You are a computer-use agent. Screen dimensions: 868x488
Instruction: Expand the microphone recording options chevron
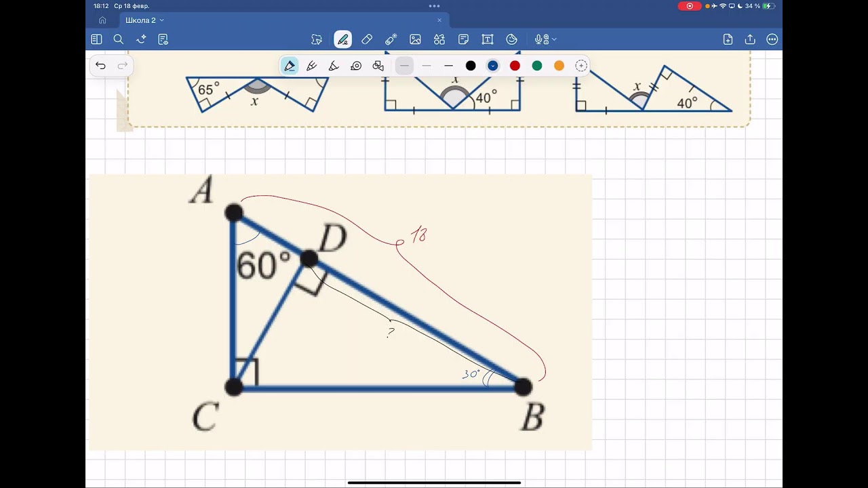click(554, 40)
